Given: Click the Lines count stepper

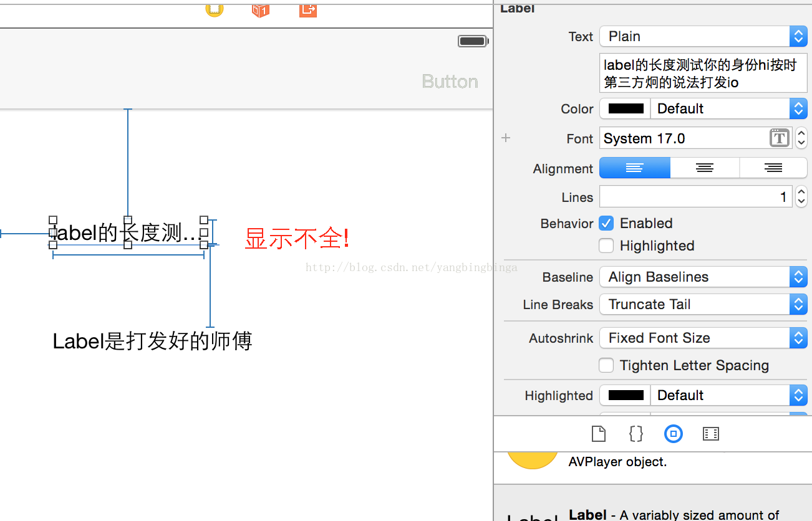Looking at the screenshot, I should point(801,197).
